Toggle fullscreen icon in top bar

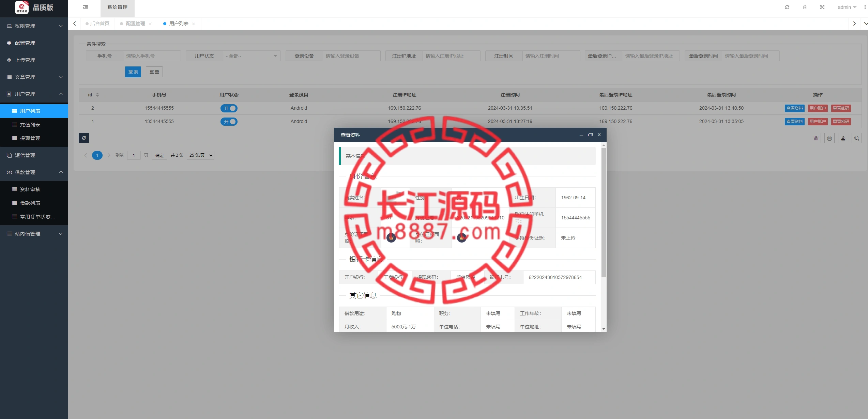click(822, 7)
